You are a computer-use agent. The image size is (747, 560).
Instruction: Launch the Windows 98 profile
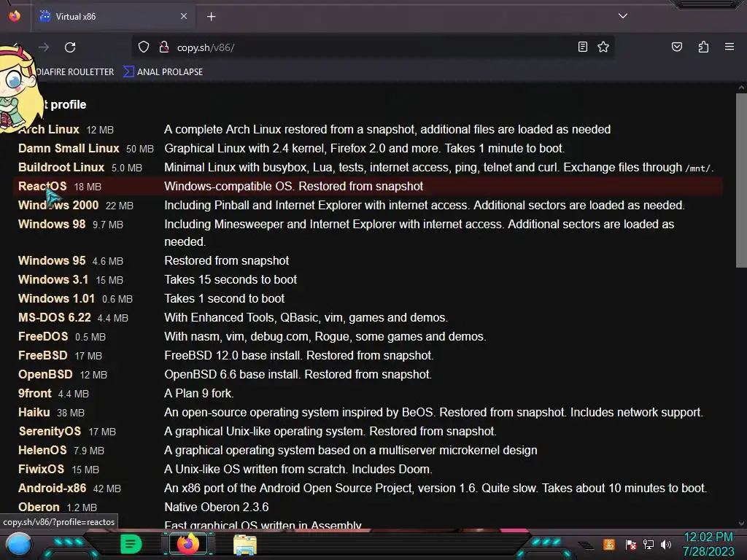[52, 225]
